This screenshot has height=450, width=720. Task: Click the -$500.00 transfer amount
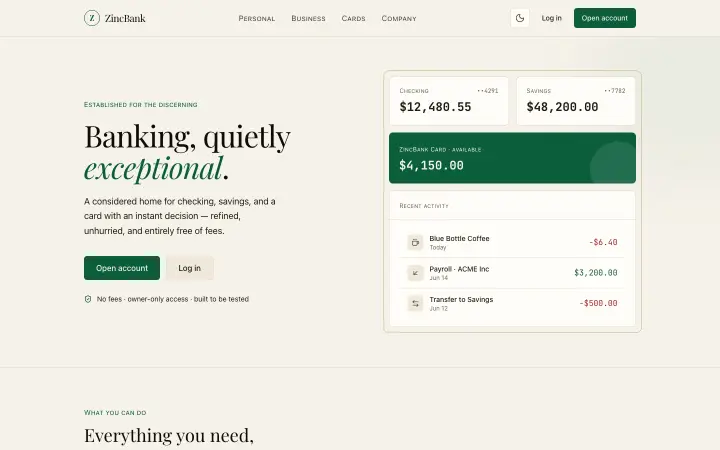(598, 303)
